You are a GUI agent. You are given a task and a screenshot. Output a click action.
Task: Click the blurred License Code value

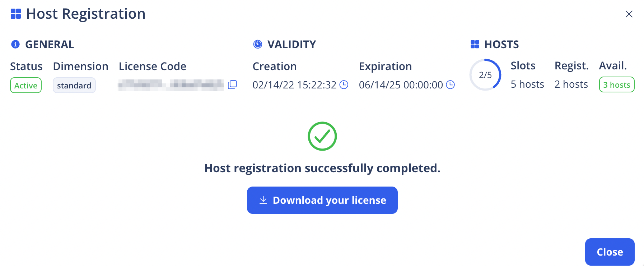[172, 84]
